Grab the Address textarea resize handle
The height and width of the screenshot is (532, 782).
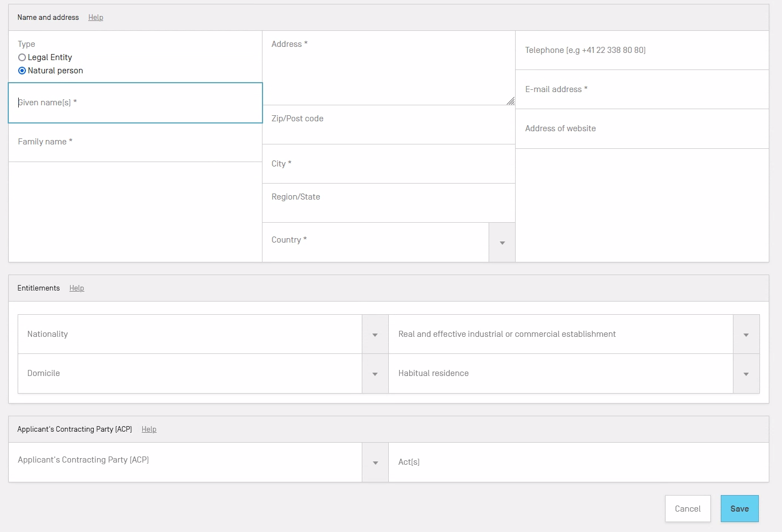pyautogui.click(x=511, y=101)
